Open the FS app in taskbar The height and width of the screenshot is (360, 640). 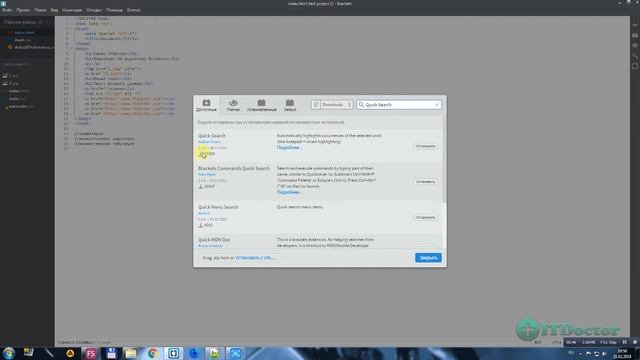tap(91, 353)
